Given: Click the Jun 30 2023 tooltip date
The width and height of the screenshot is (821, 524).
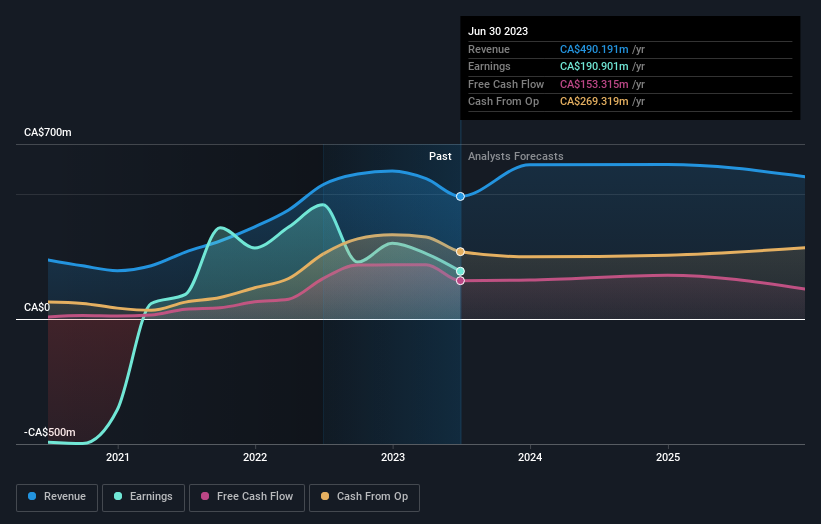Looking at the screenshot, I should click(x=498, y=31).
